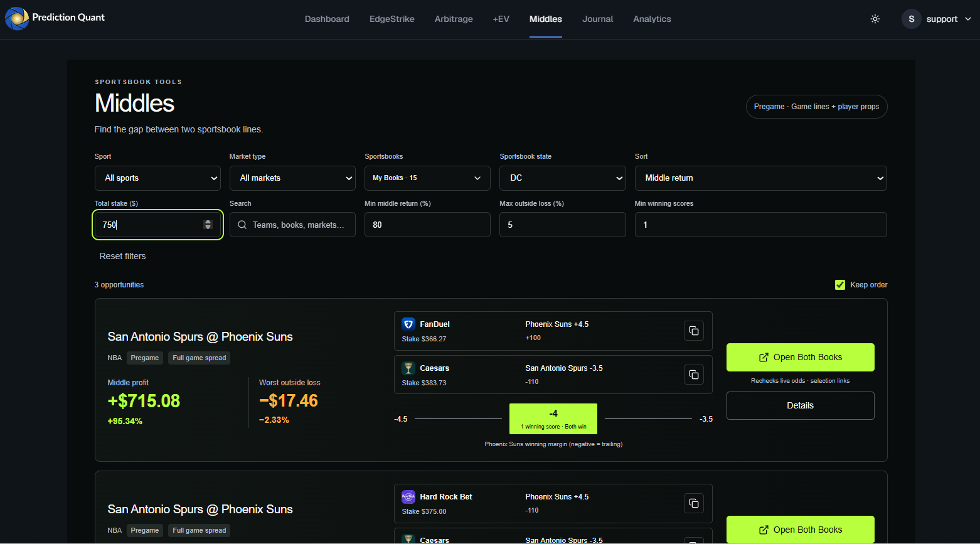Image resolution: width=980 pixels, height=544 pixels.
Task: Click the -4 winning score box
Action: [553, 419]
